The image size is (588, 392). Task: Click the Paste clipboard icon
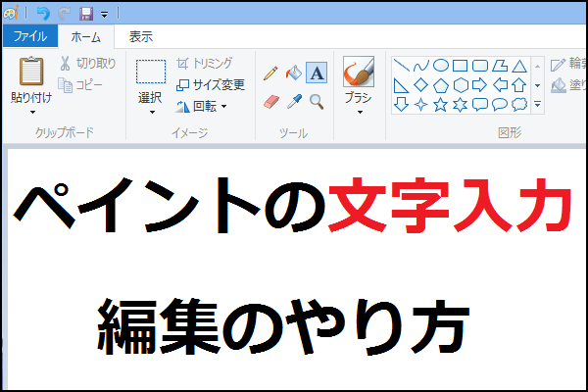click(32, 72)
